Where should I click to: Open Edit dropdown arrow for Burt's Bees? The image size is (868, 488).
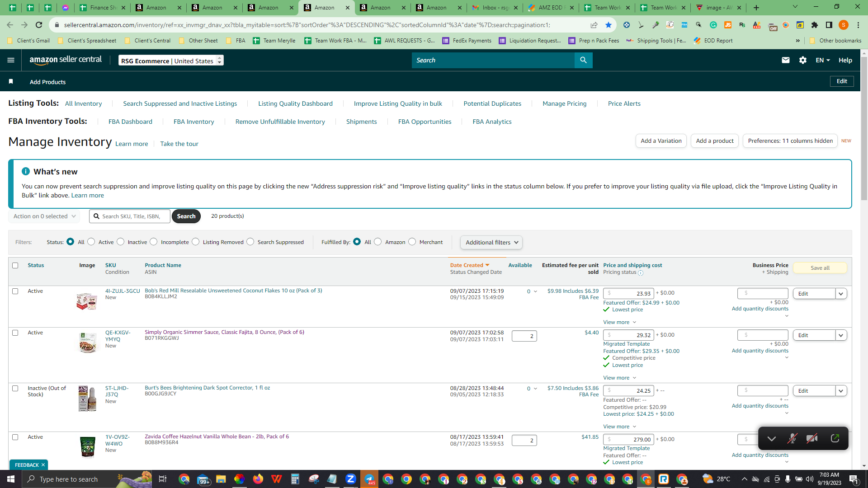(841, 391)
